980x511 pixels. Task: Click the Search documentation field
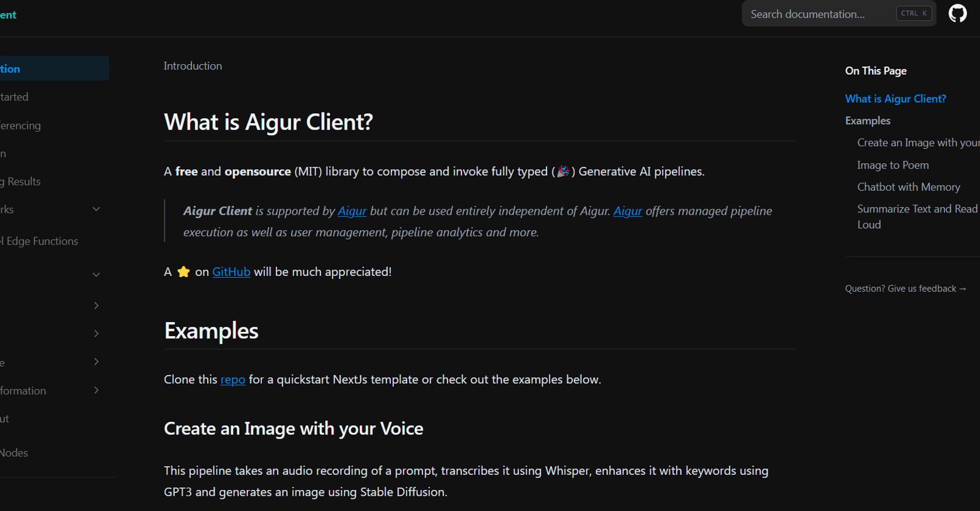[x=817, y=14]
